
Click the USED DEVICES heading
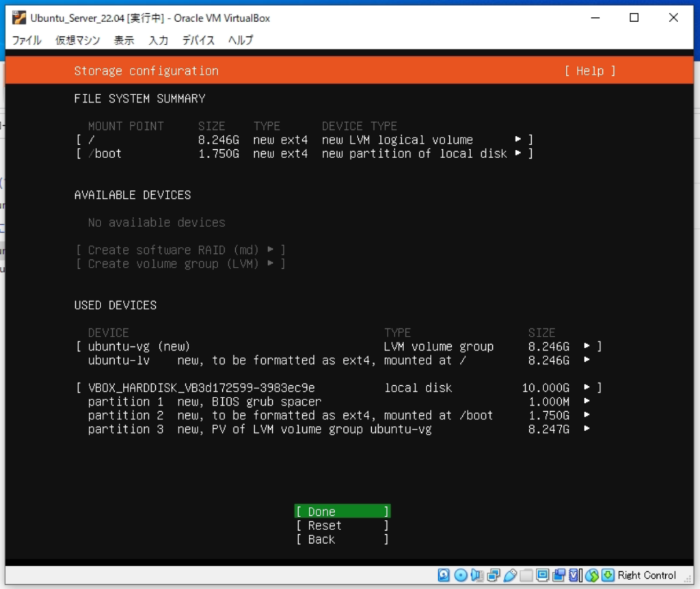click(x=115, y=305)
